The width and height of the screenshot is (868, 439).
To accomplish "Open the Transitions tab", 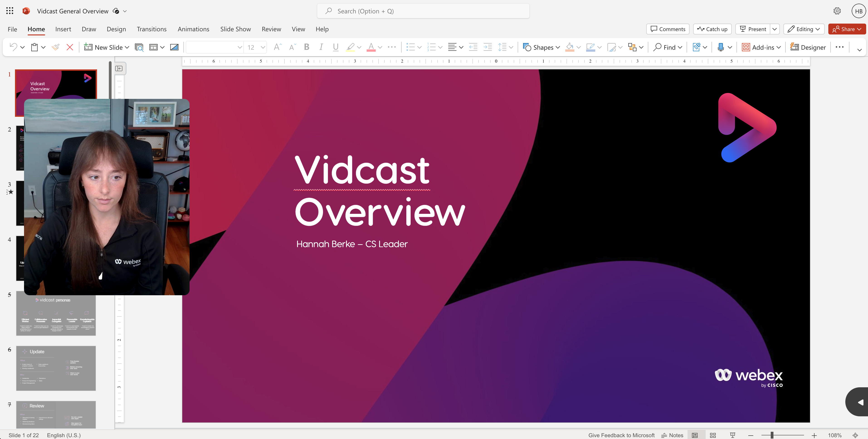I will coord(152,29).
